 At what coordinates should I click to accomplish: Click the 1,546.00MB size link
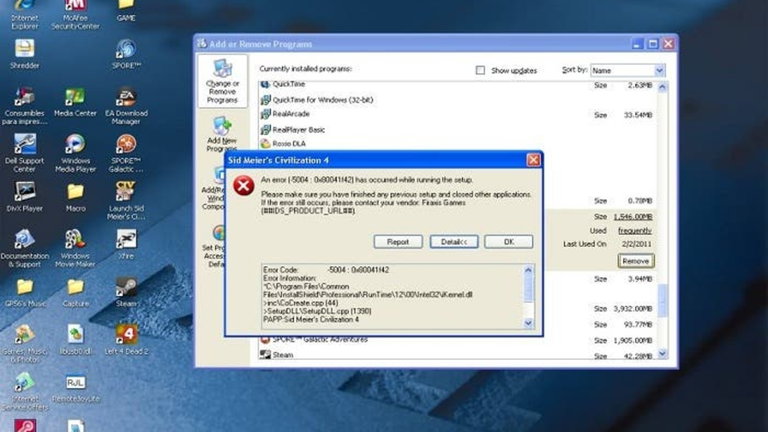633,216
